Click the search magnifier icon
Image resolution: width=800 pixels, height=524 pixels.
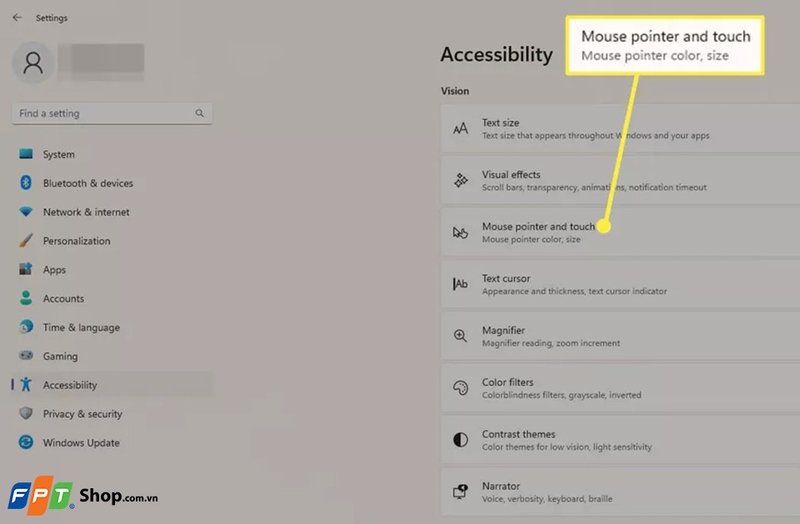pyautogui.click(x=199, y=113)
